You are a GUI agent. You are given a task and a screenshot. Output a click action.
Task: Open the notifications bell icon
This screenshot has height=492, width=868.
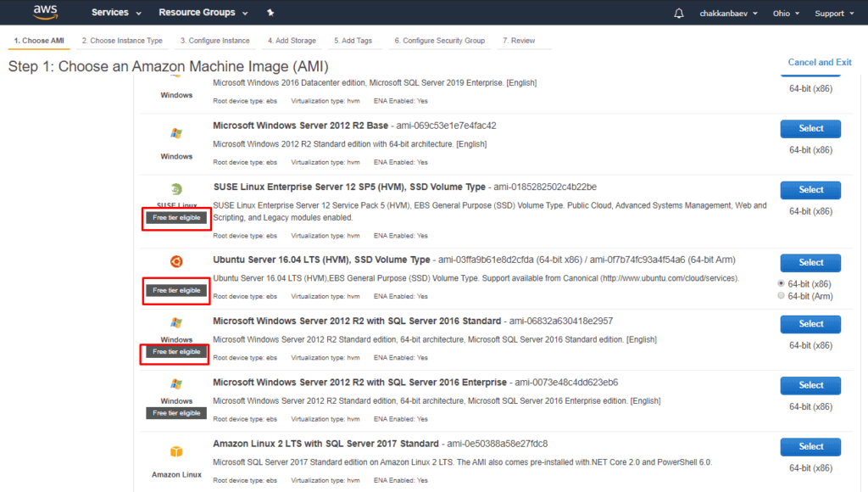(x=679, y=14)
